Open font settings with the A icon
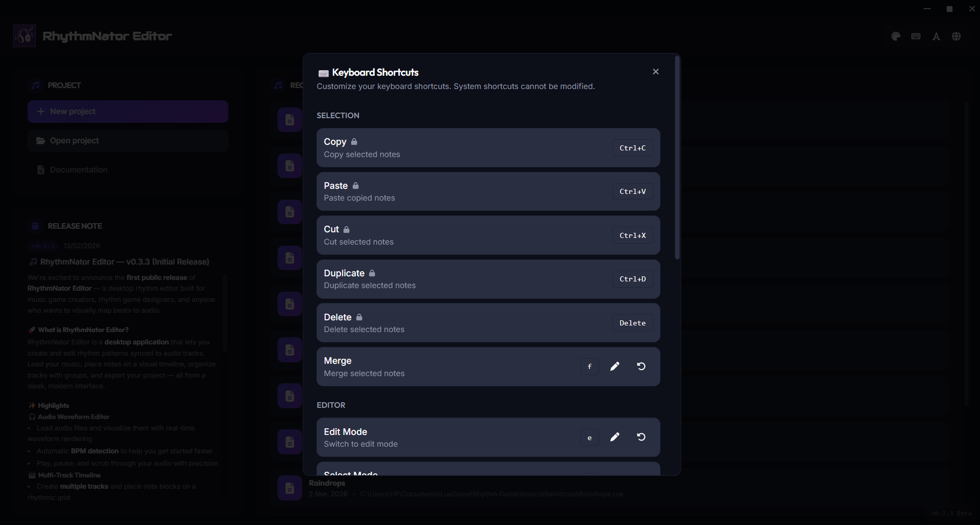This screenshot has width=980, height=525. pyautogui.click(x=936, y=36)
